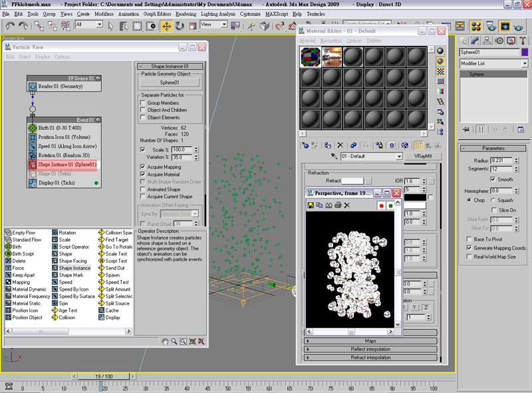Image resolution: width=532 pixels, height=393 pixels.
Task: Save the rendered image in frame window
Action: (311, 205)
